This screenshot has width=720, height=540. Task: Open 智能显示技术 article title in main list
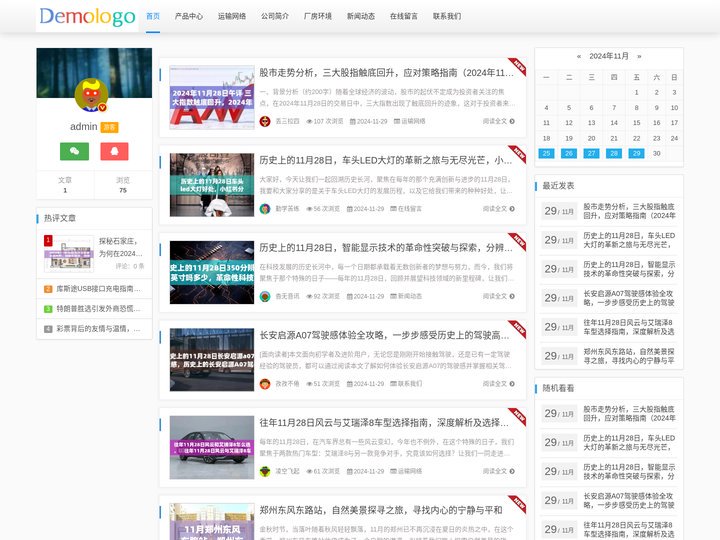tap(386, 248)
